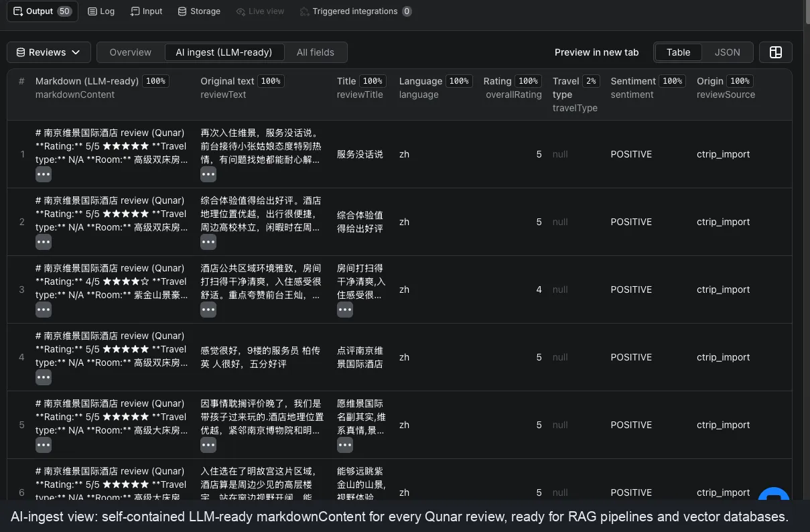
Task: Open the Input tab
Action: (x=146, y=11)
